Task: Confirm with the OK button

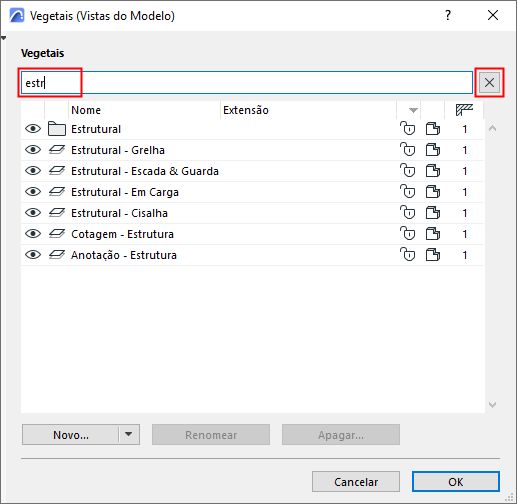Action: click(x=456, y=482)
